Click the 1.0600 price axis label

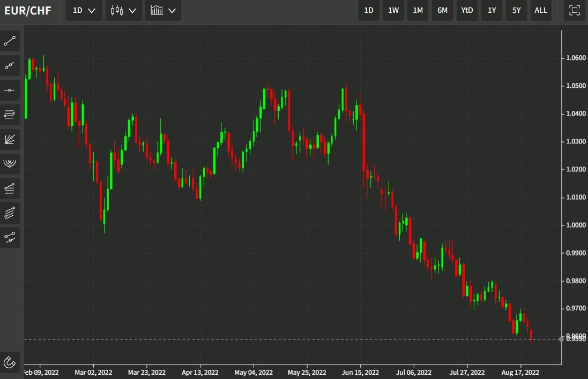pos(576,58)
